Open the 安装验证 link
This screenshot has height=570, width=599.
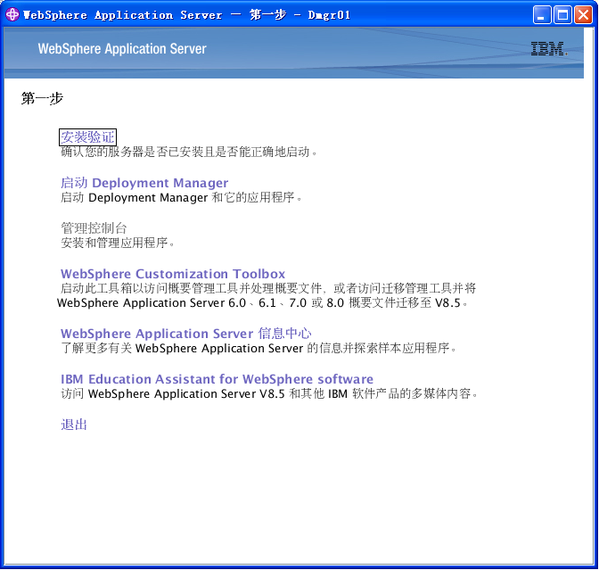click(x=88, y=137)
